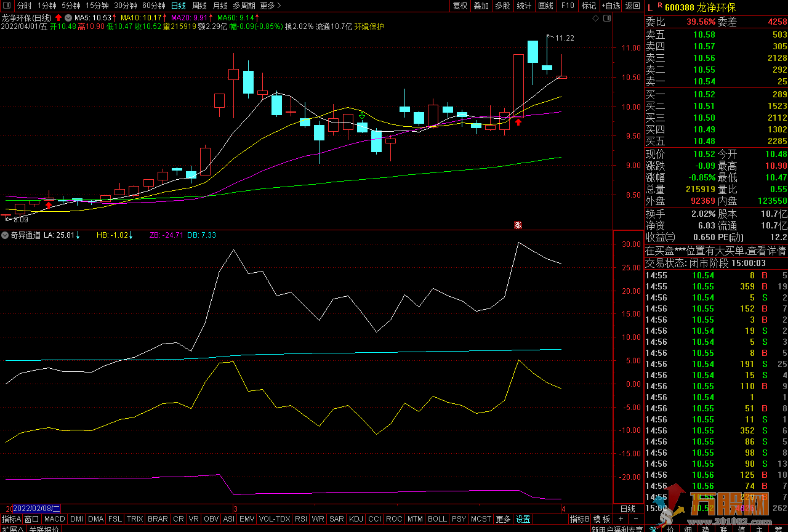
Task: Click the L icon beside stock code 600388
Action: 649,6
